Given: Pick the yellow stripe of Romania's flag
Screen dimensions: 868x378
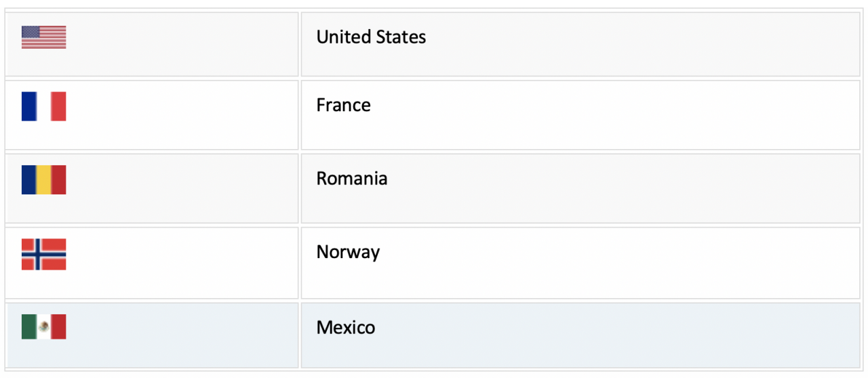Looking at the screenshot, I should tap(43, 180).
